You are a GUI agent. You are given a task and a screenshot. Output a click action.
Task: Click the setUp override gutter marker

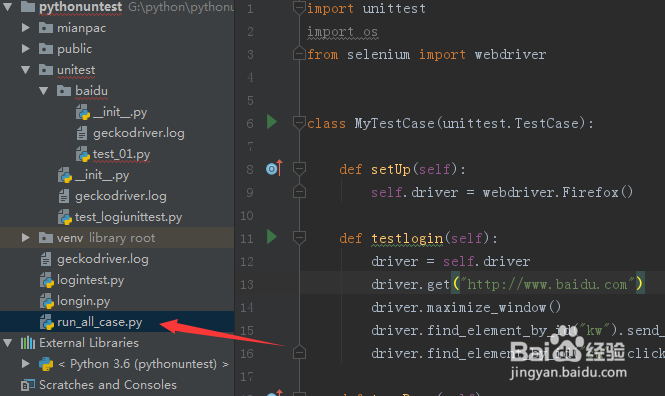[x=274, y=168]
